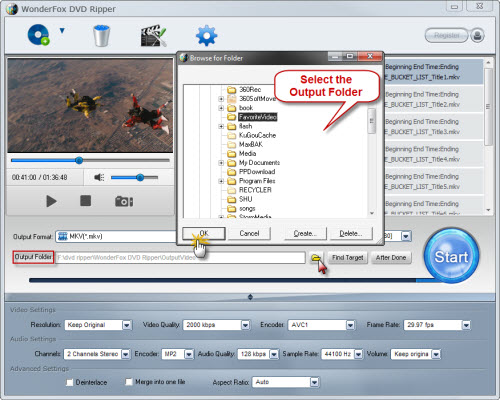
Task: Select the SHU folder
Action: point(245,199)
